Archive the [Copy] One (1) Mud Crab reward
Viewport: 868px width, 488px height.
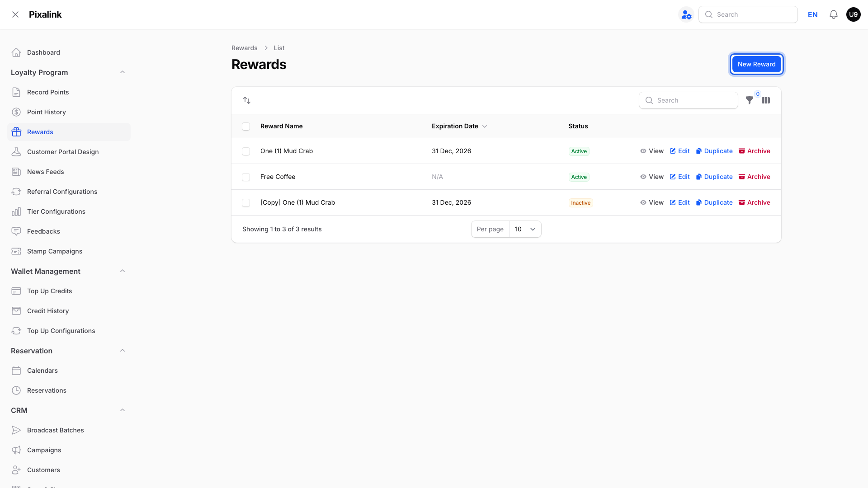tap(754, 202)
